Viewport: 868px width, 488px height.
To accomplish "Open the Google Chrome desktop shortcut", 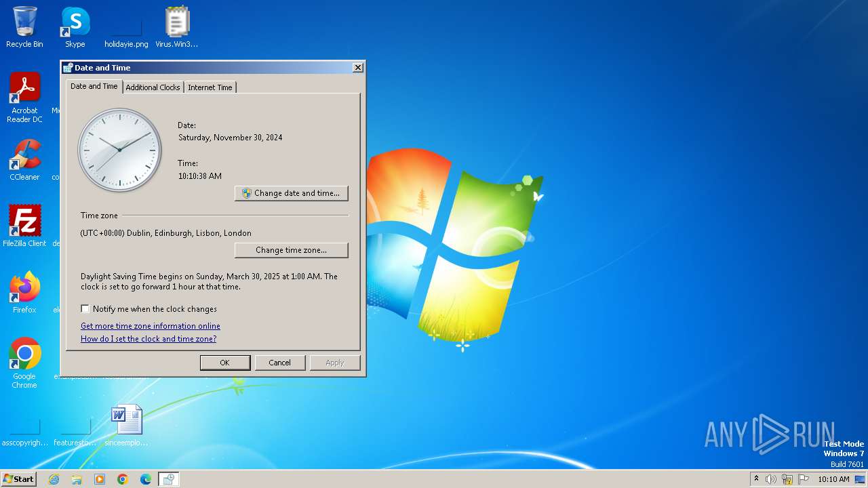I will coord(24,363).
